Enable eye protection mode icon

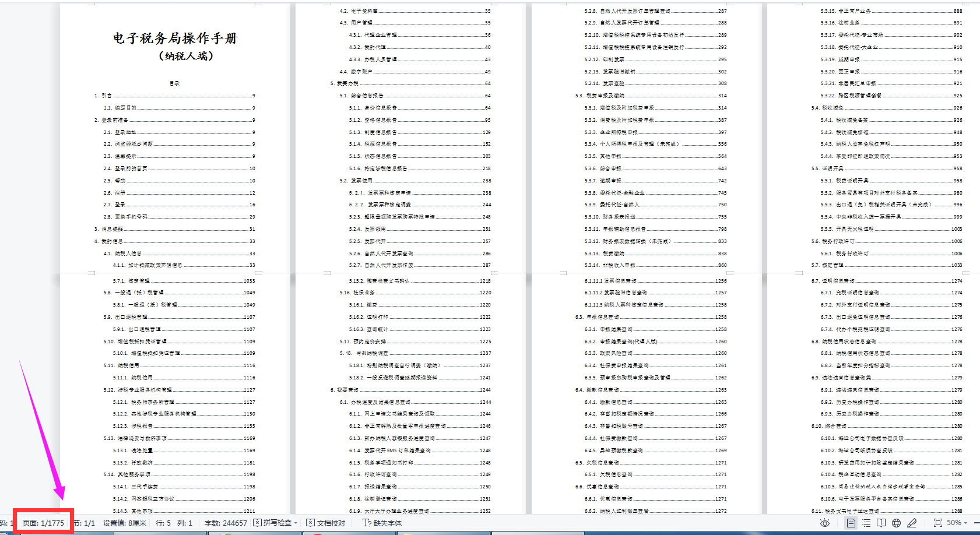824,523
